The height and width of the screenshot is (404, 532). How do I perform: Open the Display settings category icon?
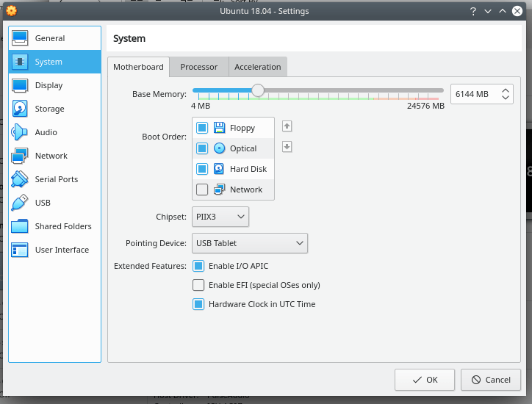click(20, 85)
